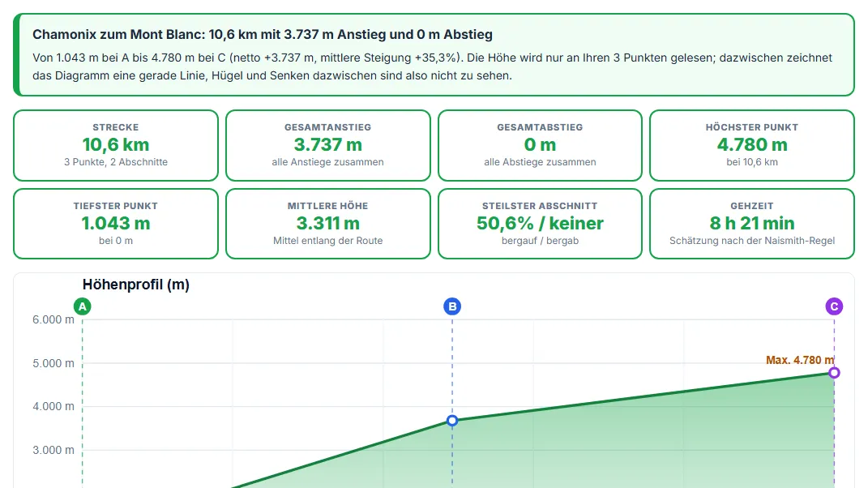Click the Höhenprofil (m) chart title
This screenshot has height=488, width=868.
click(x=135, y=285)
